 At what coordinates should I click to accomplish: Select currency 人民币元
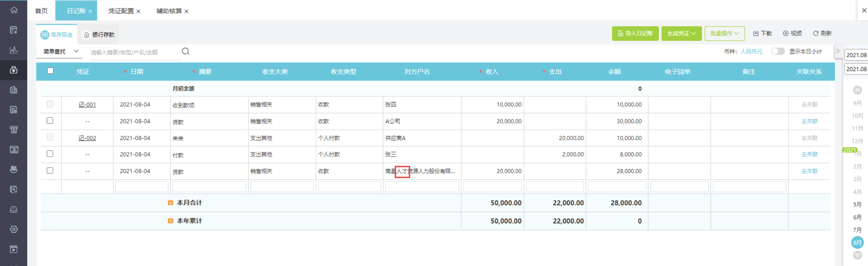(x=751, y=52)
